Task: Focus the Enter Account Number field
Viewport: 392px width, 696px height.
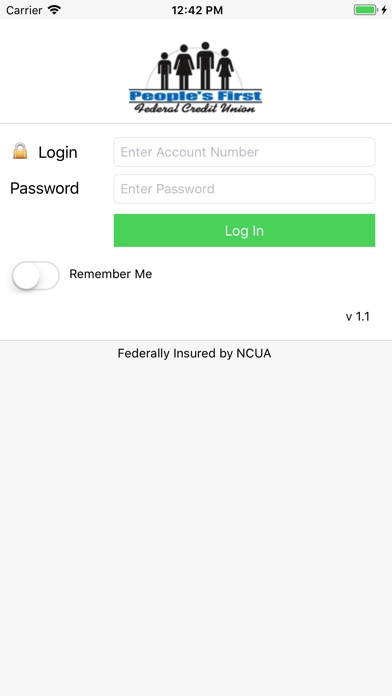Action: tap(244, 152)
